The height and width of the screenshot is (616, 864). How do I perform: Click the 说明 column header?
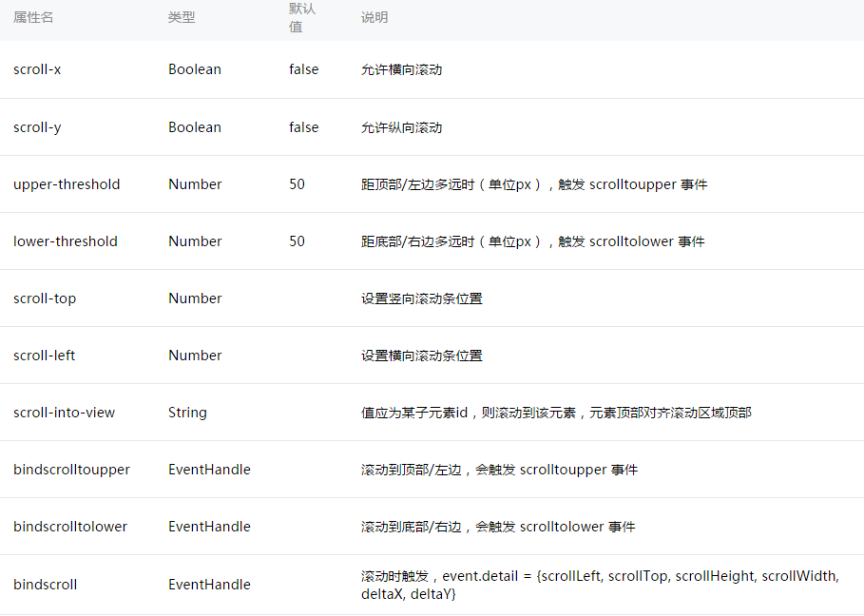(374, 17)
